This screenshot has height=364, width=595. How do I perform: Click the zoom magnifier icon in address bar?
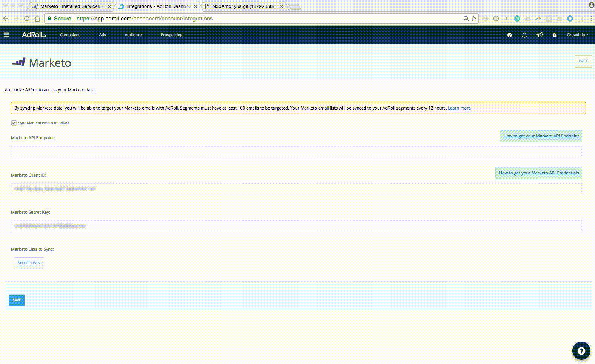(466, 19)
